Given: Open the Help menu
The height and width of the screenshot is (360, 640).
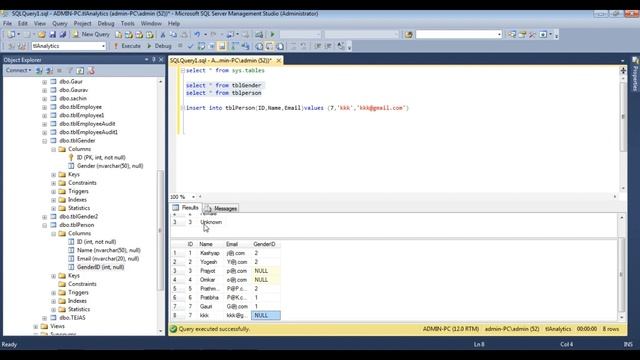Looking at the screenshot, I should click(x=174, y=24).
